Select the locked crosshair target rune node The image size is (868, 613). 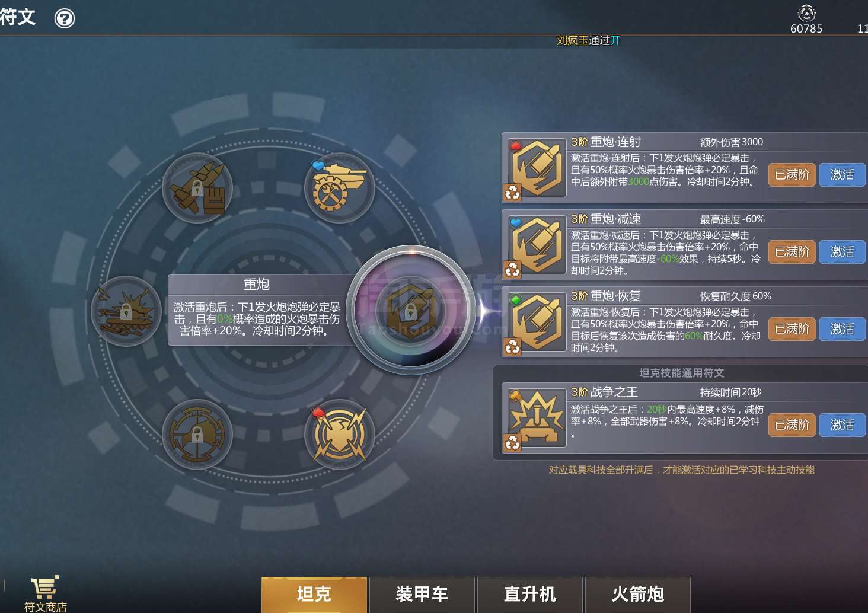(197, 435)
